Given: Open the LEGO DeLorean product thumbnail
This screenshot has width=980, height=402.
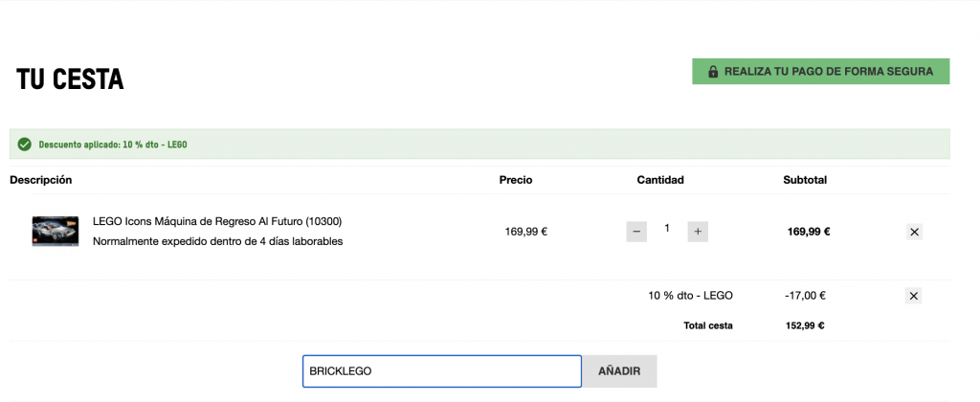Looking at the screenshot, I should (56, 232).
